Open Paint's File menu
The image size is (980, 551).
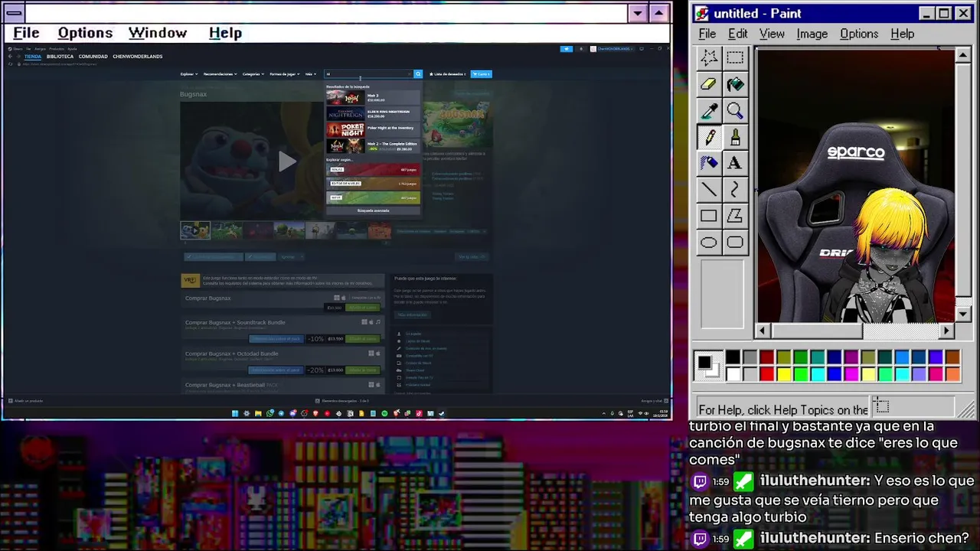[x=707, y=34]
